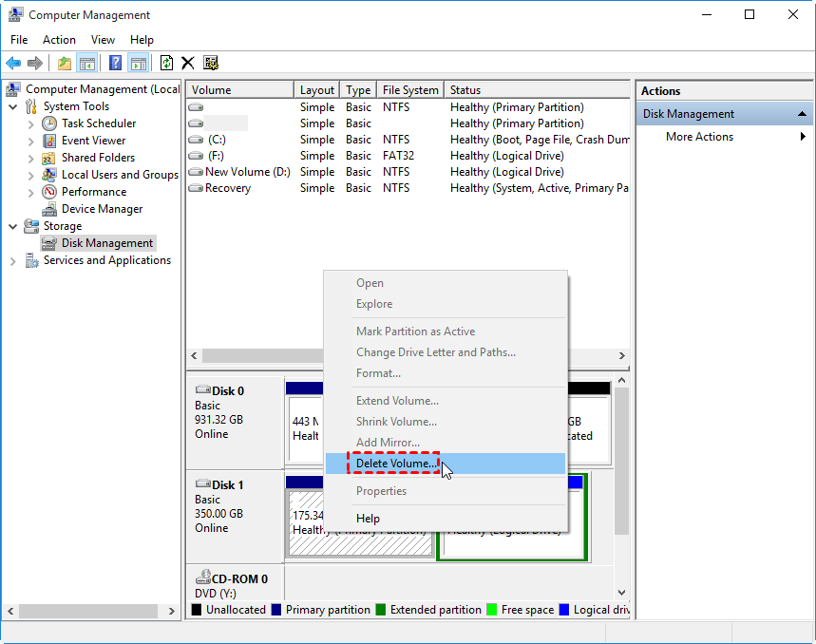Click the Back arrow toolbar icon
The image size is (816, 644).
(x=13, y=64)
